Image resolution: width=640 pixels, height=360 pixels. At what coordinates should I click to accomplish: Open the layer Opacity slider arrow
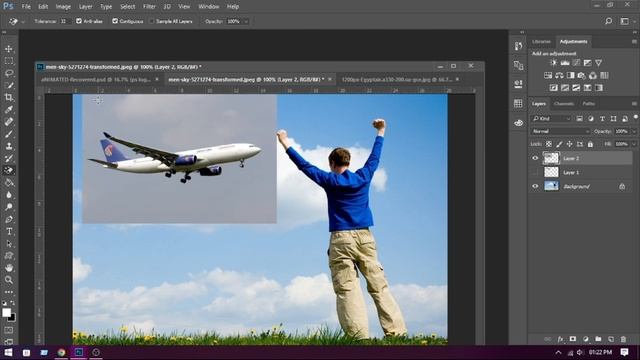click(x=634, y=131)
